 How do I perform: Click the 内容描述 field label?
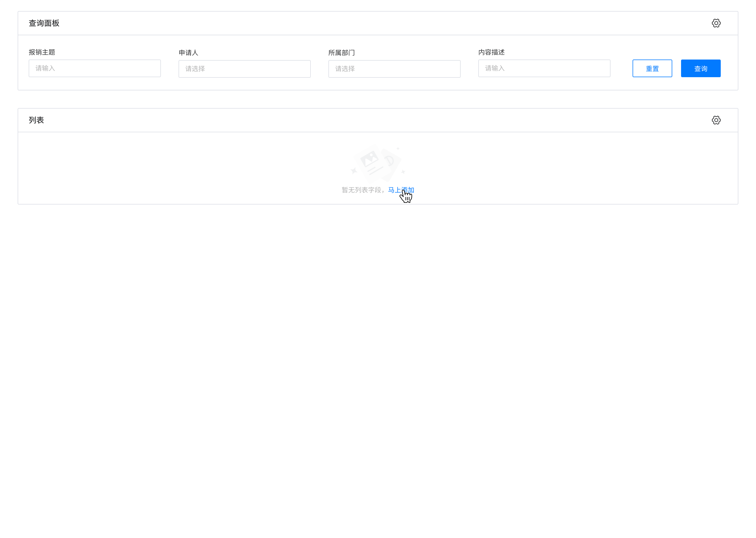pos(491,52)
